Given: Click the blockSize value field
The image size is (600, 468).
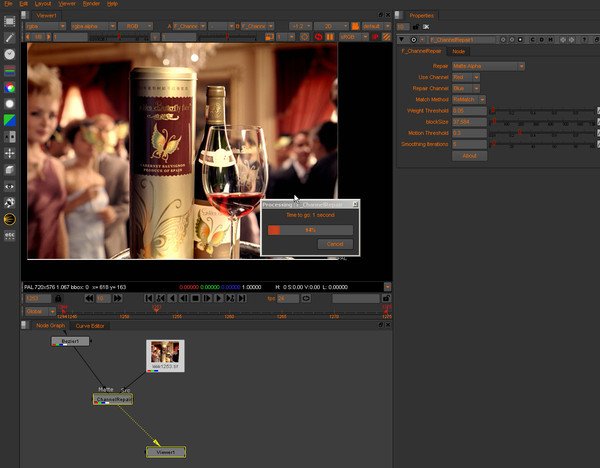Looking at the screenshot, I should [x=470, y=122].
